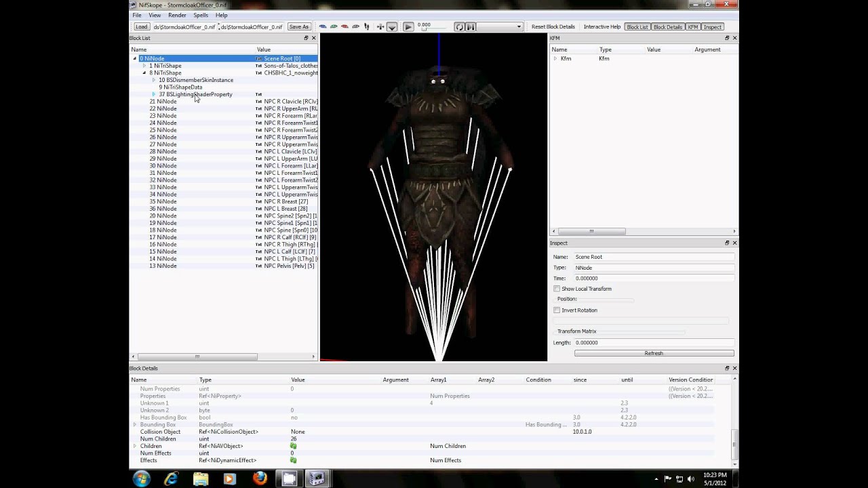Screen dimensions: 868x488
Task: Float the Block List panel
Action: 306,38
